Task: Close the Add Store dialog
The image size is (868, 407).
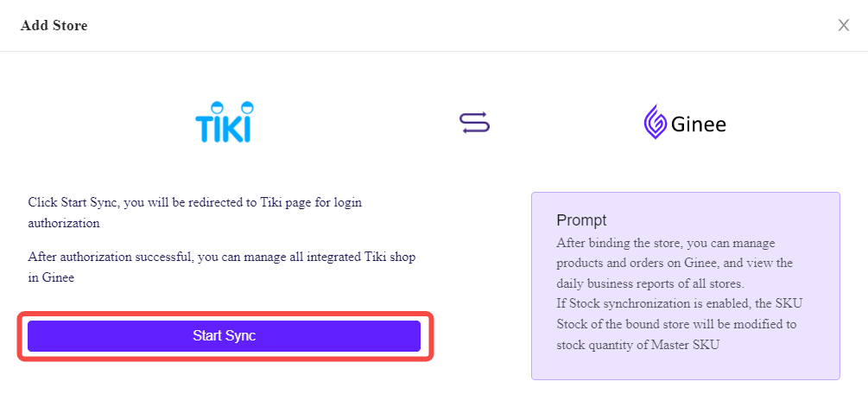Action: click(843, 25)
